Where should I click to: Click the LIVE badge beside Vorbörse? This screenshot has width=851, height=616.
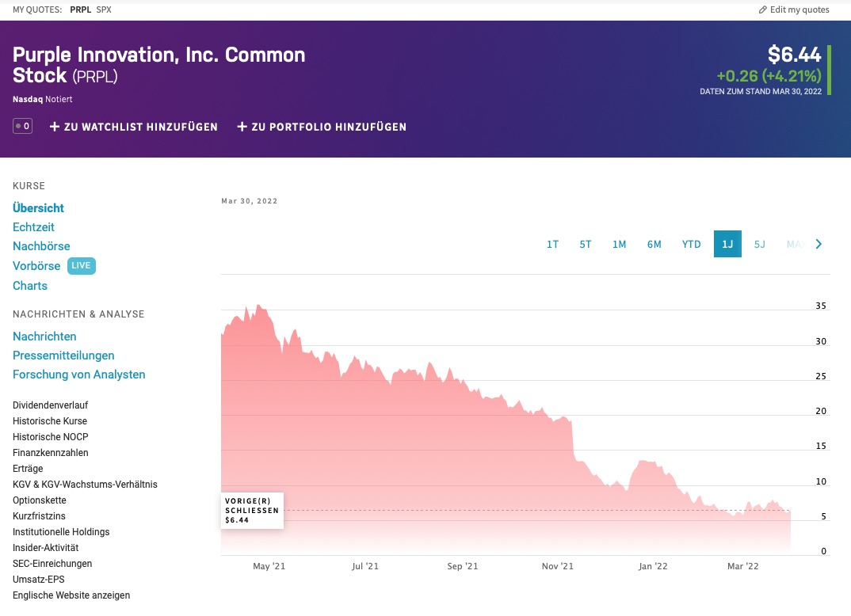pos(81,266)
